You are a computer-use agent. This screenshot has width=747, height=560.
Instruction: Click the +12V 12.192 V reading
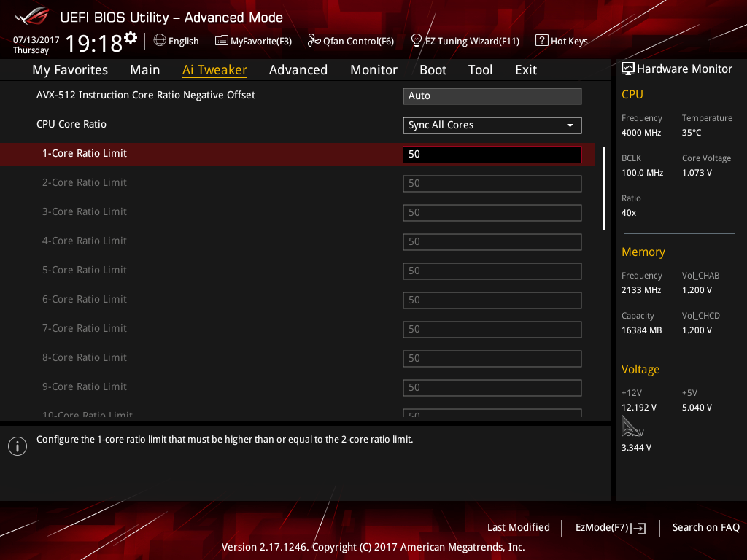pyautogui.click(x=639, y=407)
